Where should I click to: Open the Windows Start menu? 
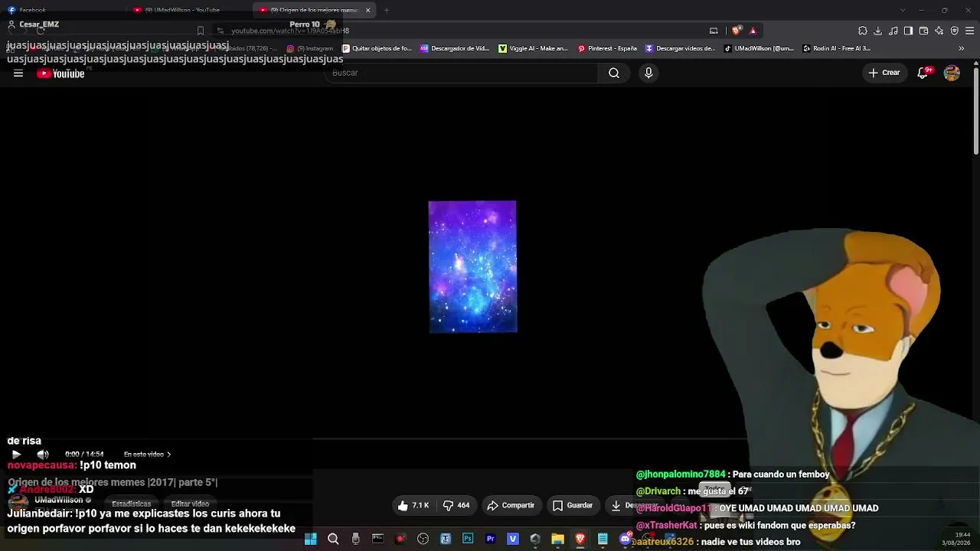pyautogui.click(x=311, y=540)
